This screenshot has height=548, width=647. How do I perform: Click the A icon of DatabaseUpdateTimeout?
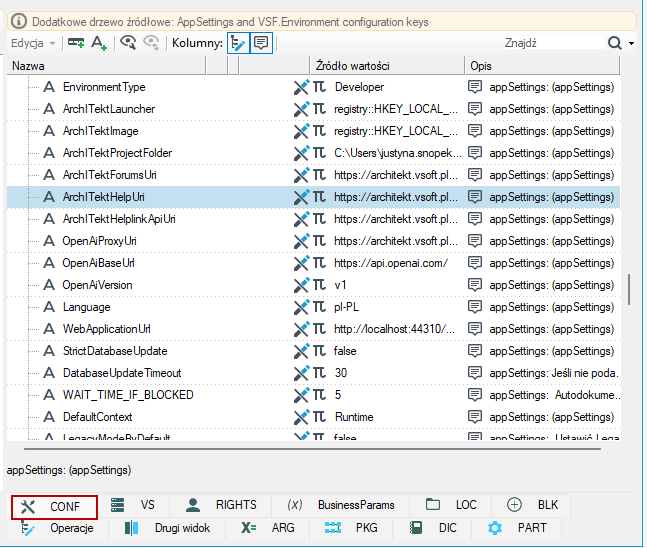tap(49, 373)
